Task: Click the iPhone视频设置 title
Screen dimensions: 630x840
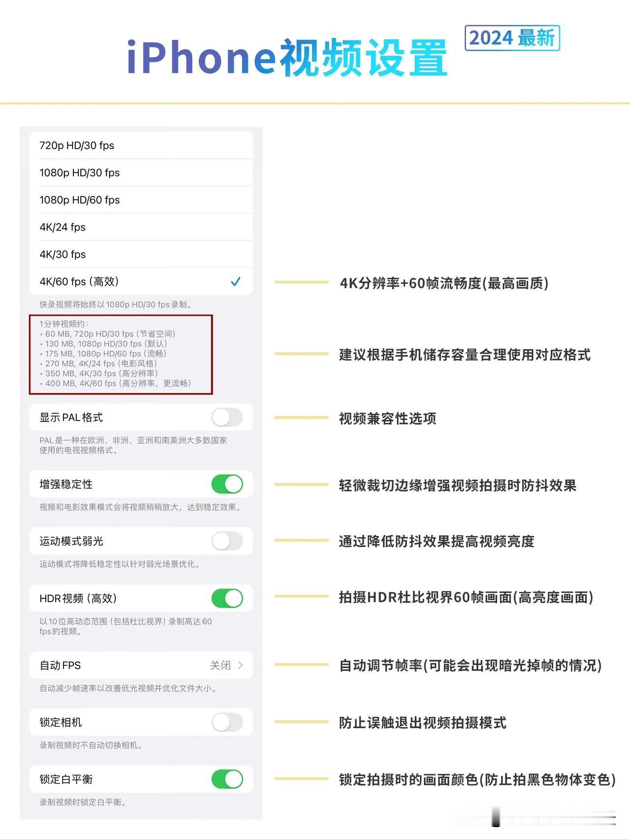Action: (287, 58)
